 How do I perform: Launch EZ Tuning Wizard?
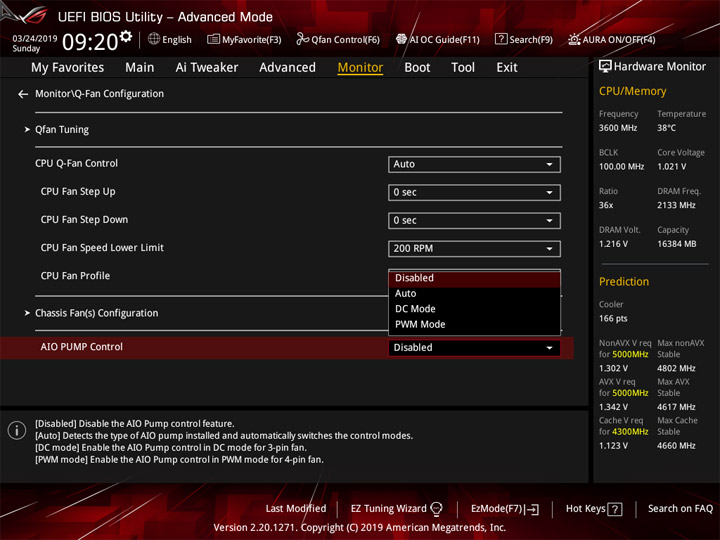396,509
